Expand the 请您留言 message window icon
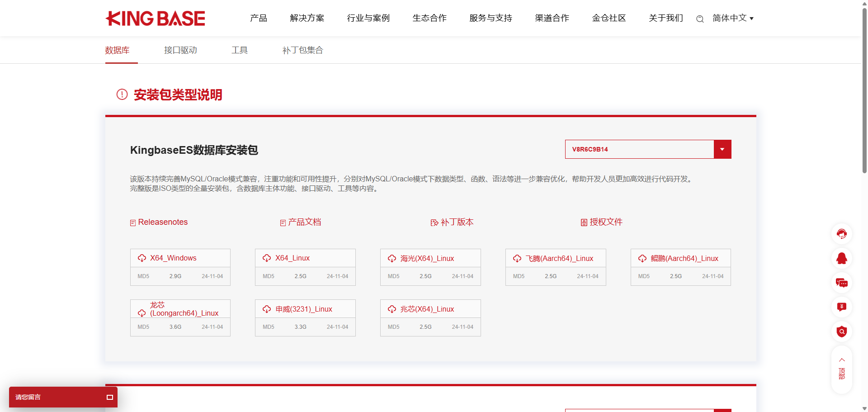Image resolution: width=868 pixels, height=412 pixels. click(109, 397)
